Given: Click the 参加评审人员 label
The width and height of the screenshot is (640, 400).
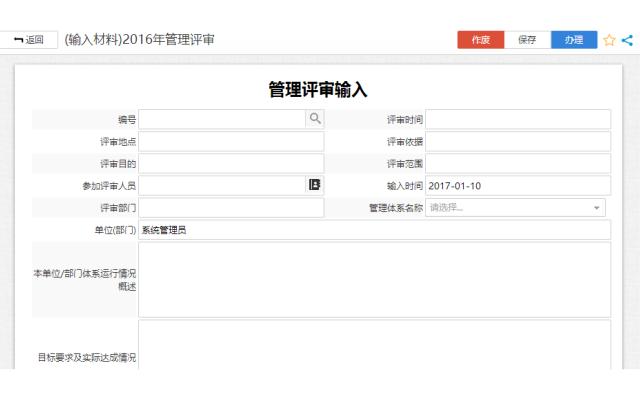Looking at the screenshot, I should [x=109, y=186].
